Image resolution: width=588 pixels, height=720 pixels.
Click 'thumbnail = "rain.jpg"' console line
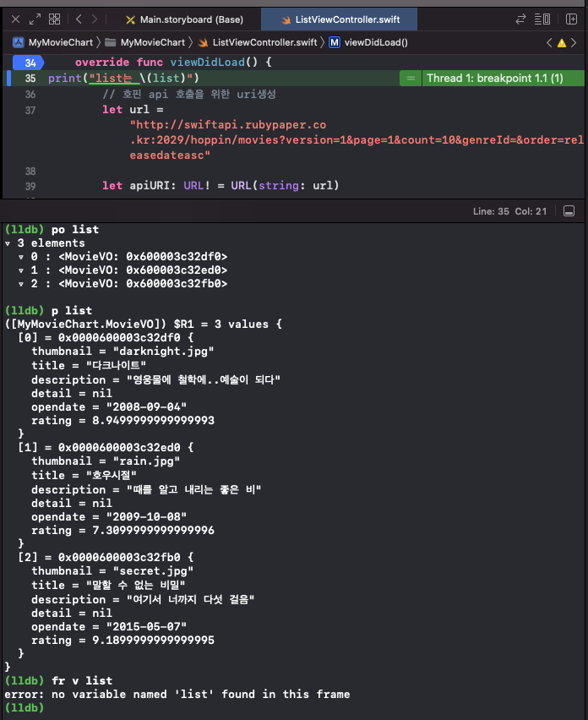pos(106,461)
